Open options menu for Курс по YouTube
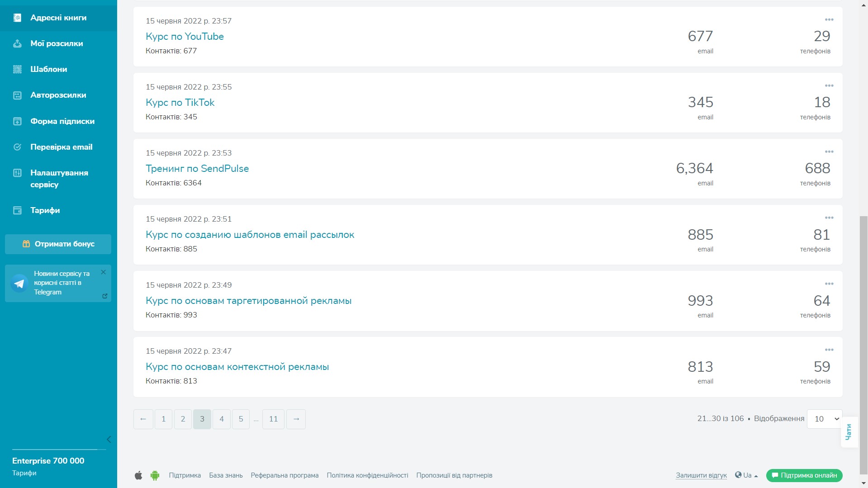The height and width of the screenshot is (488, 868). pyautogui.click(x=829, y=19)
